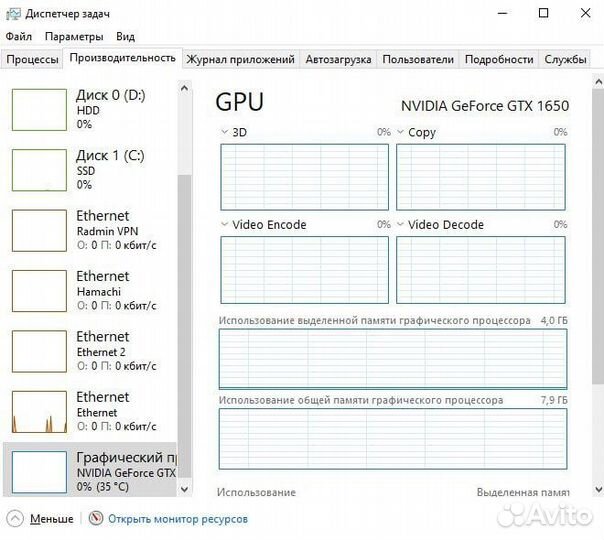This screenshot has height=540, width=604.
Task: Open the Подробности tab
Action: pyautogui.click(x=499, y=60)
